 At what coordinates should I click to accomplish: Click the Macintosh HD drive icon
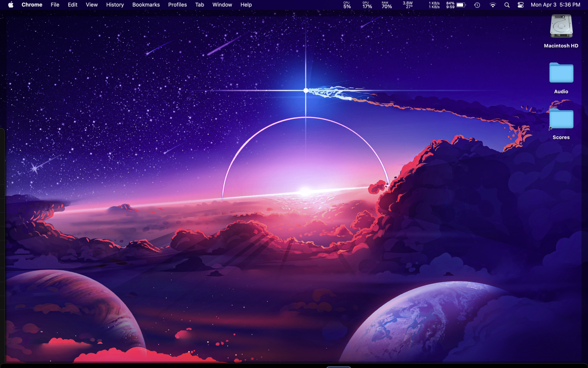[561, 27]
